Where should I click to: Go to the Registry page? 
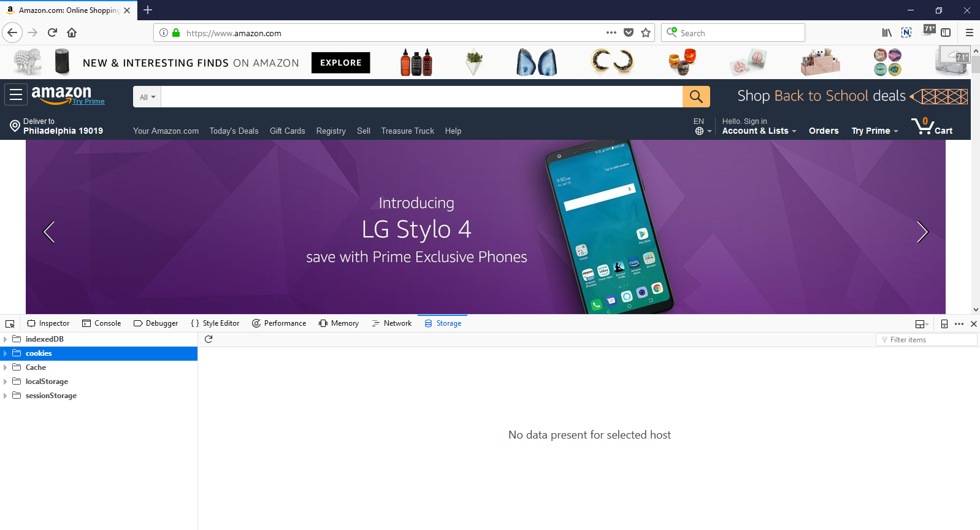(x=331, y=131)
